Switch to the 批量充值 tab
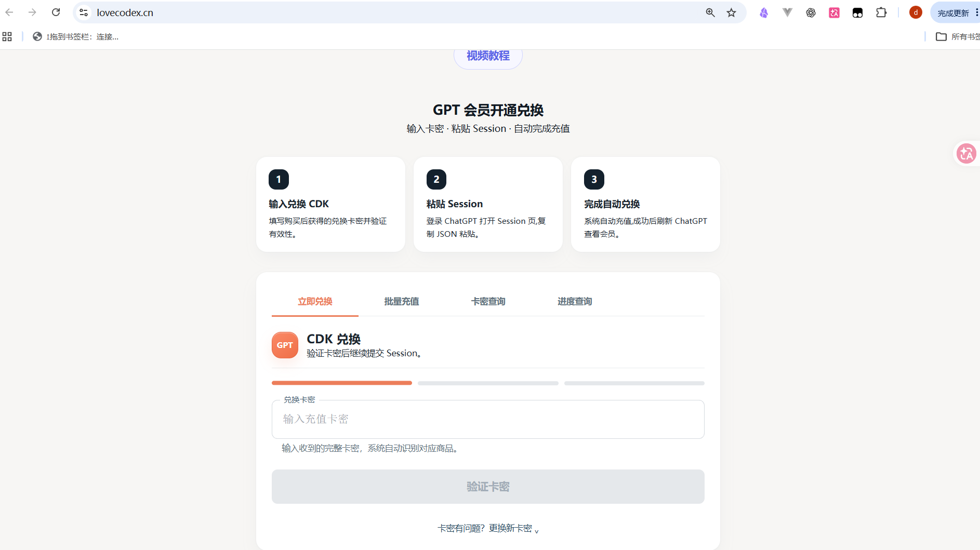 (402, 301)
